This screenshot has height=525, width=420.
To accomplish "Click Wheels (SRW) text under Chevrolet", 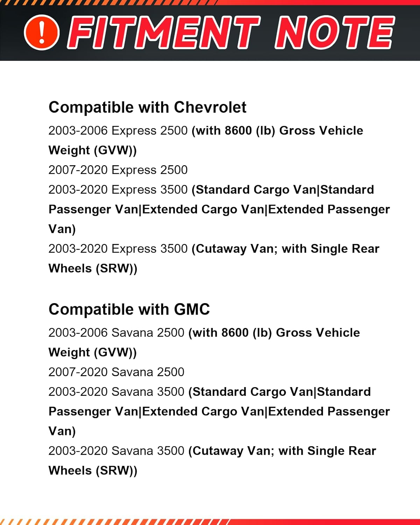I will pos(93,268).
